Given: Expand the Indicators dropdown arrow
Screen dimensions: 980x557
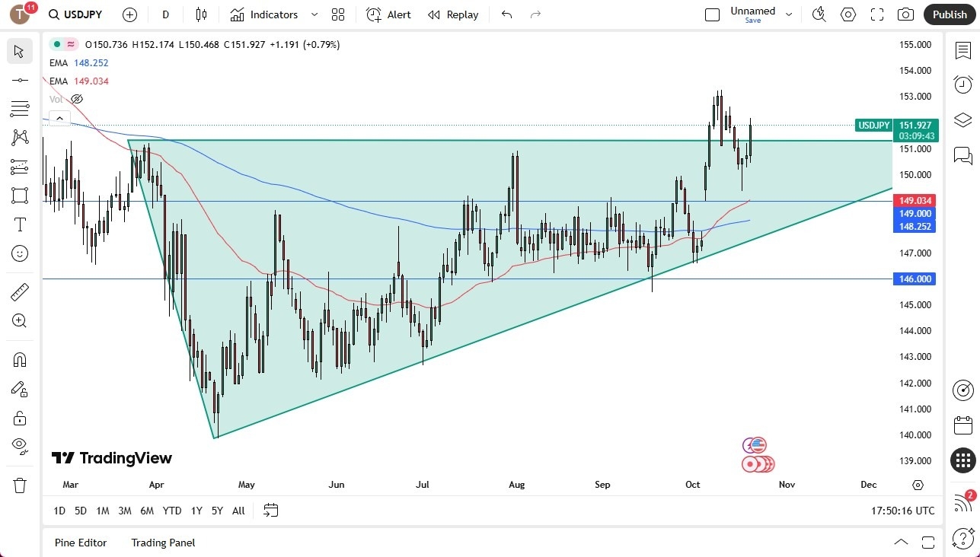Looking at the screenshot, I should 313,14.
